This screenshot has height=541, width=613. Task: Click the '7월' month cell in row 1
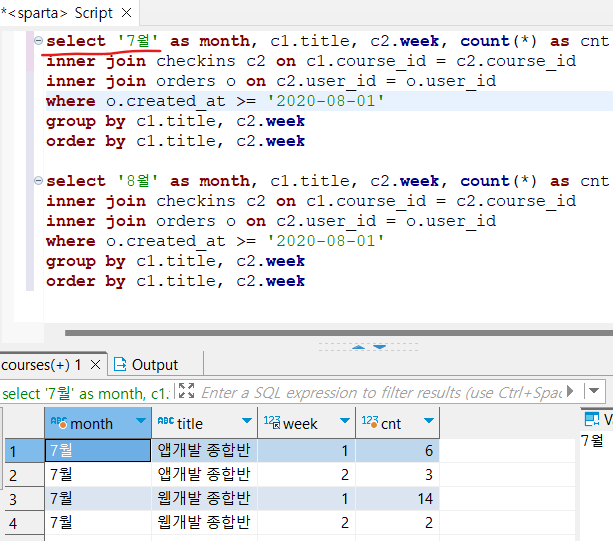(98, 450)
